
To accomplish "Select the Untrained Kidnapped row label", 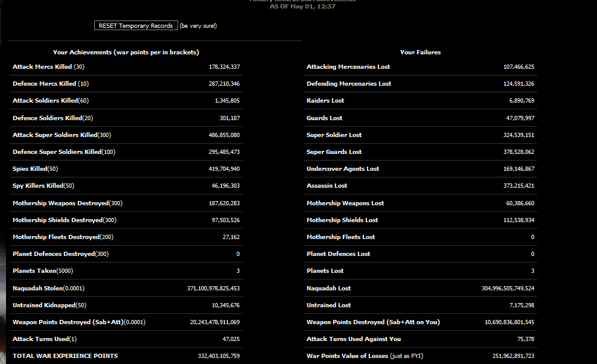I will tap(49, 305).
